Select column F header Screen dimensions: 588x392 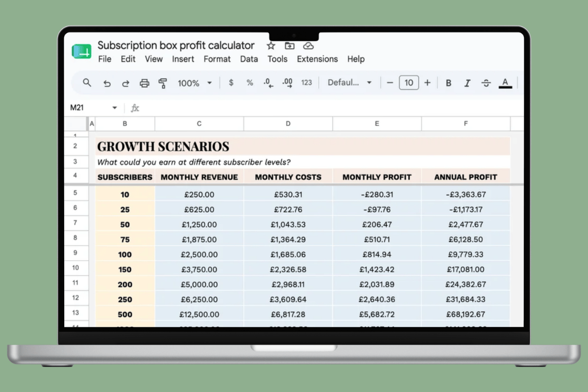coord(465,124)
